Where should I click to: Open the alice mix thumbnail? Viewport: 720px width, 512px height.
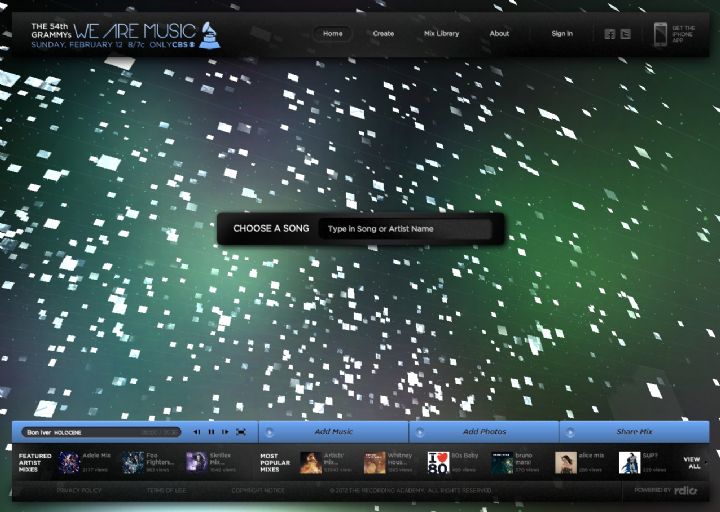(566, 463)
